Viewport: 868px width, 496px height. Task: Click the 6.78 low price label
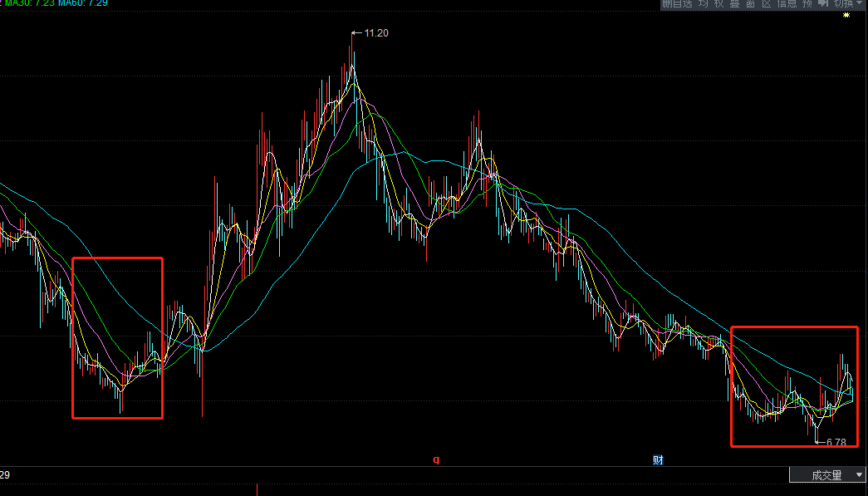(836, 442)
